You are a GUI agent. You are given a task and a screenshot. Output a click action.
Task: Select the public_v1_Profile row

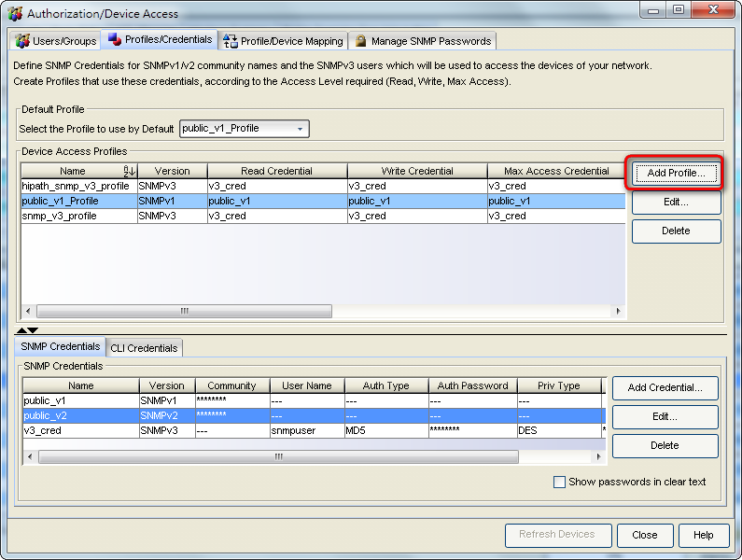323,202
